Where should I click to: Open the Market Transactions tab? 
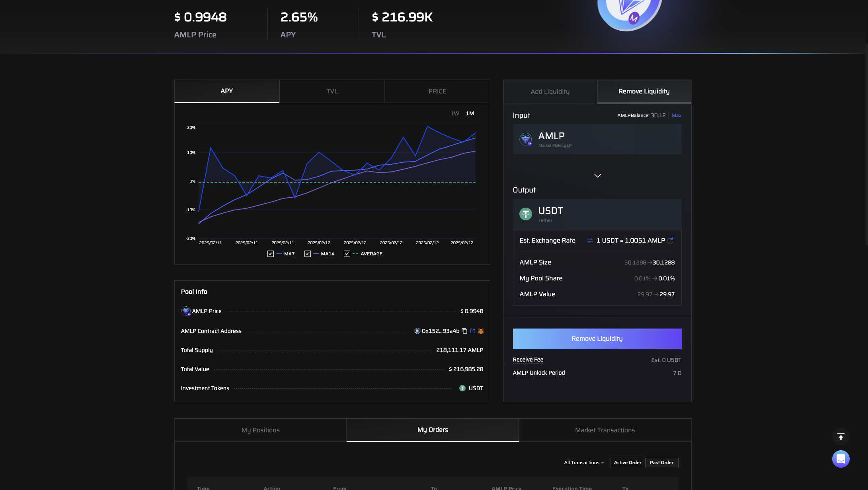click(x=605, y=430)
